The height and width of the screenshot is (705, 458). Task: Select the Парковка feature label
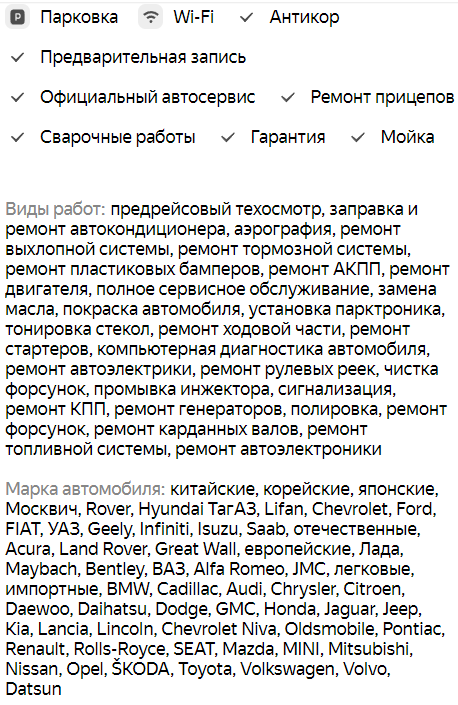(79, 18)
